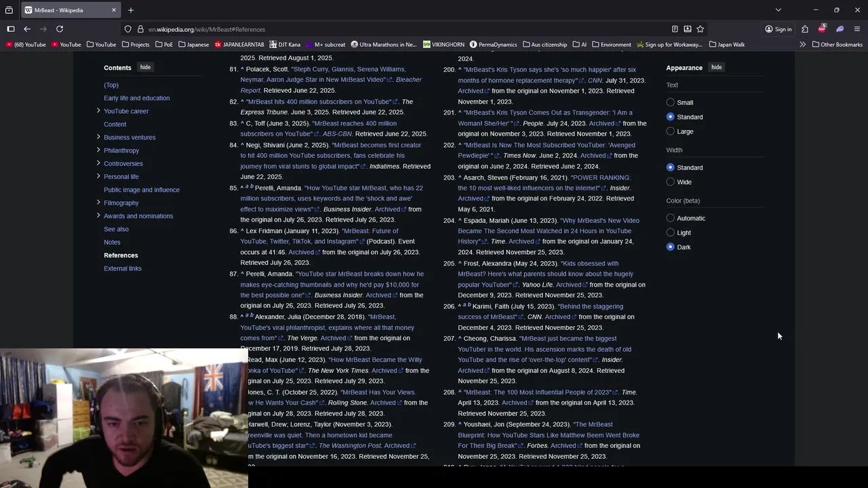Screen dimensions: 868x488
Task: Expand Filmography section in contents
Action: 98,202
